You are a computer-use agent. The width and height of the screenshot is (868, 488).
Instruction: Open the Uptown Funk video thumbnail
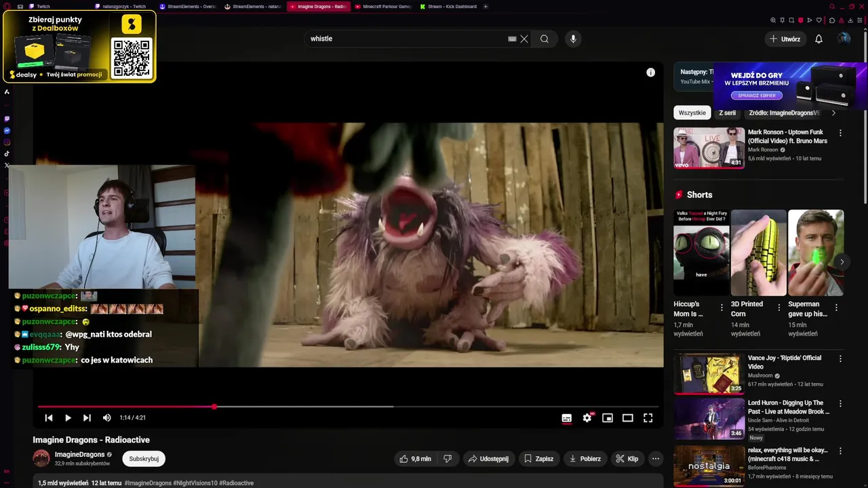point(709,148)
